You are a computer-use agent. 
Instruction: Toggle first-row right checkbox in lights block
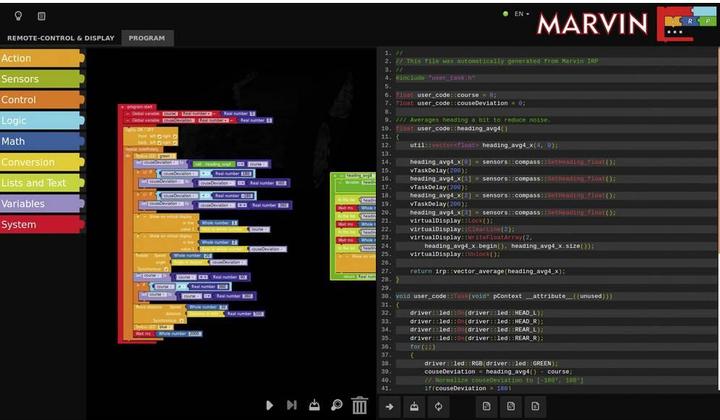[x=174, y=136]
